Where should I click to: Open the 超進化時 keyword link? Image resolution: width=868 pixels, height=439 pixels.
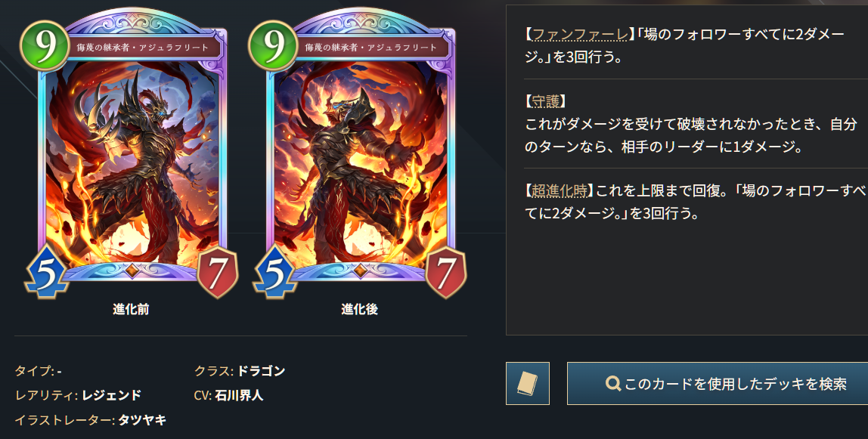559,190
